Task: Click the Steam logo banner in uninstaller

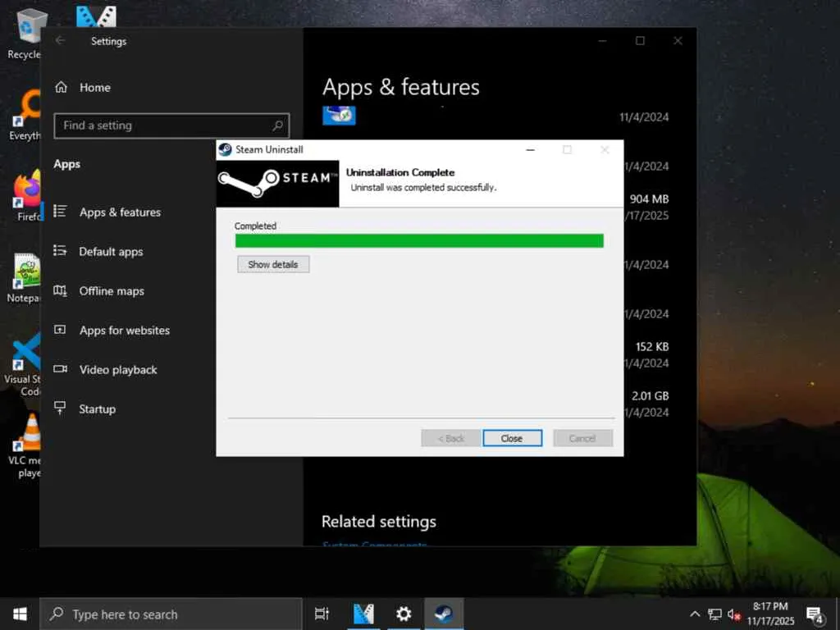Action: pyautogui.click(x=277, y=184)
